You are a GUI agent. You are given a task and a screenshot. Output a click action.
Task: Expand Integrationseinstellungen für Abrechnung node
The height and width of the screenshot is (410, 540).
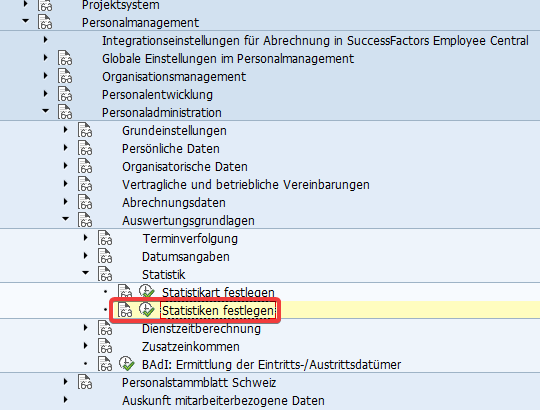pos(45,40)
